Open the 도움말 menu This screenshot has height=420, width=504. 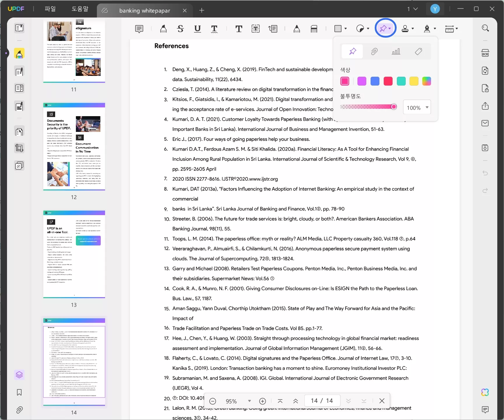pos(80,9)
